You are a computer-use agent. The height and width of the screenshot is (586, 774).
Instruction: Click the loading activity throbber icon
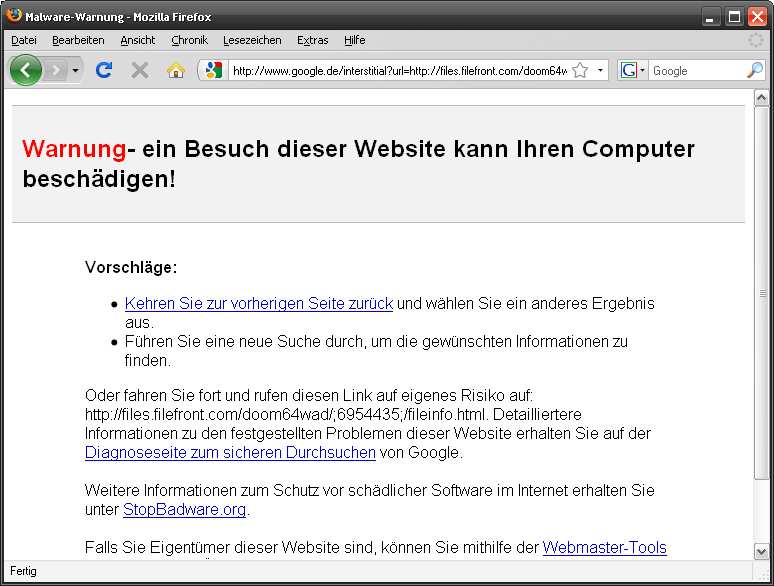(756, 40)
